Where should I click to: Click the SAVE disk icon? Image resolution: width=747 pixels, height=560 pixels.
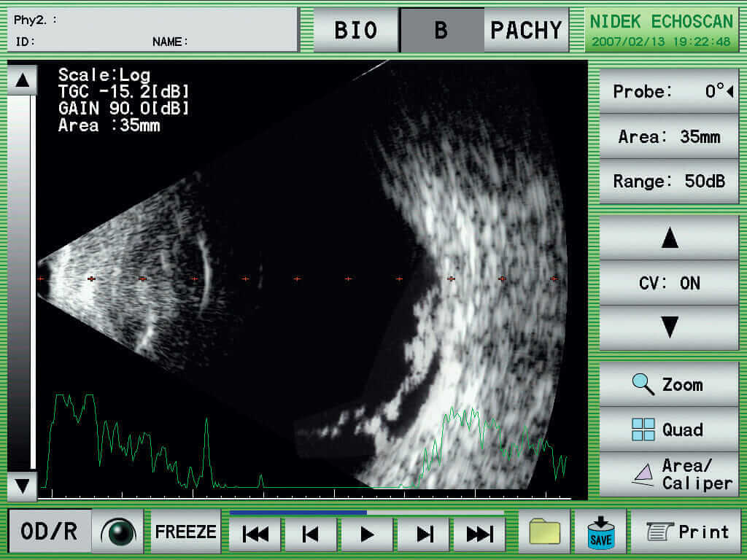click(600, 532)
